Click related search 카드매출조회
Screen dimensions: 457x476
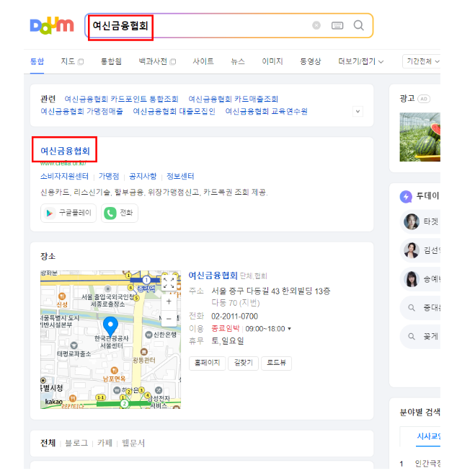click(x=233, y=99)
